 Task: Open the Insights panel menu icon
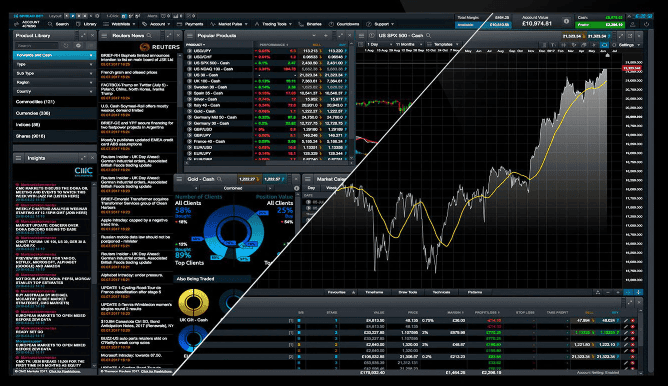click(18, 158)
